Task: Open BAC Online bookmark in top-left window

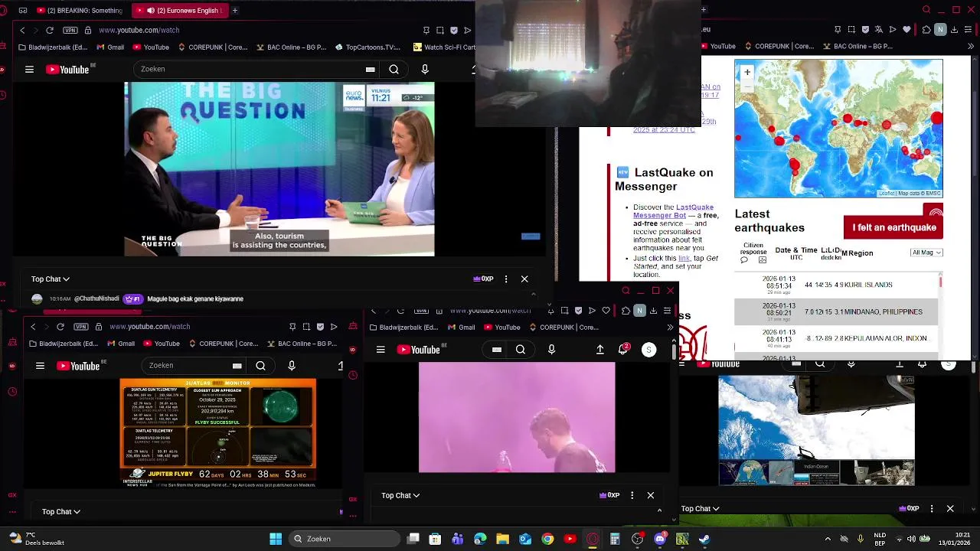Action: (x=290, y=47)
